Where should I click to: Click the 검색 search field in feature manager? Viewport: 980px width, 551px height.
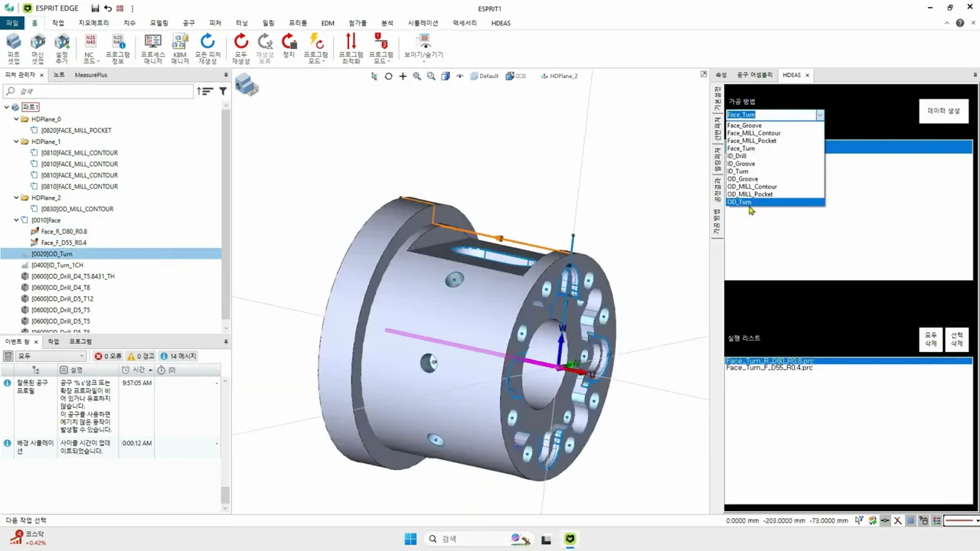pyautogui.click(x=98, y=91)
